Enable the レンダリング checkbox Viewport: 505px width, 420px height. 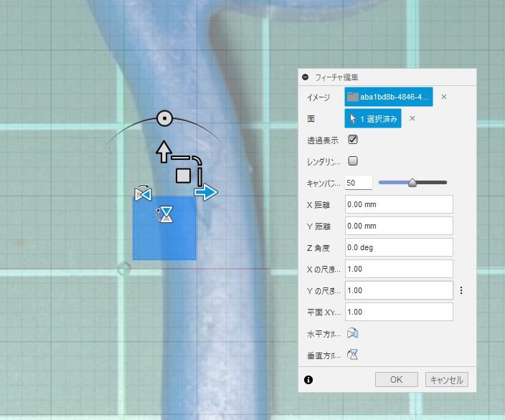(352, 161)
